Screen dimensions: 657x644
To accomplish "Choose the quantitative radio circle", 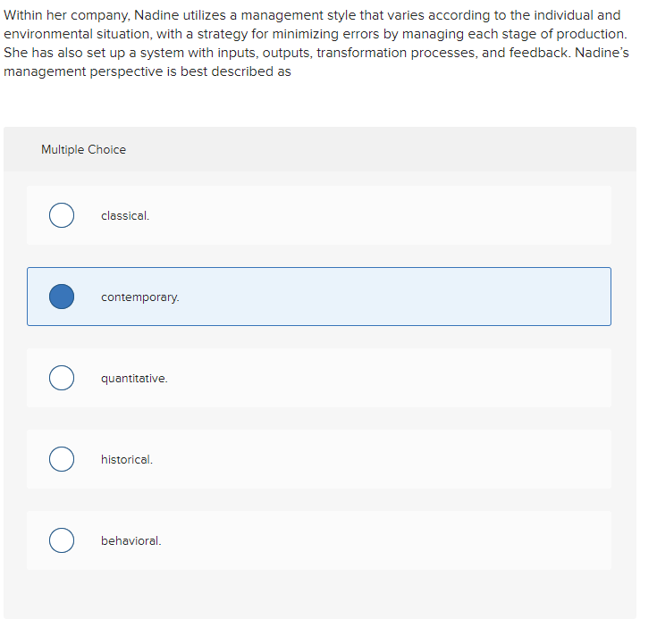I will [62, 378].
